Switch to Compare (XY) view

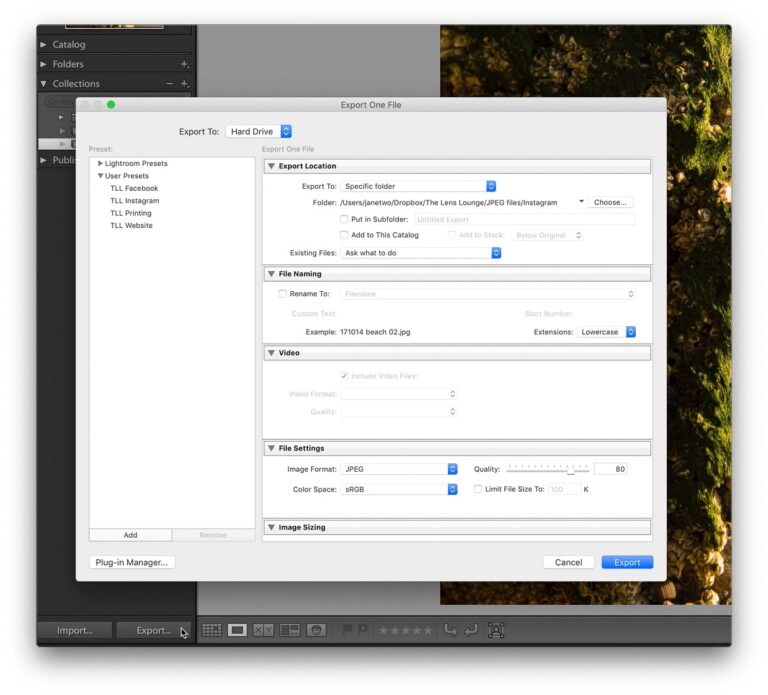(x=263, y=630)
